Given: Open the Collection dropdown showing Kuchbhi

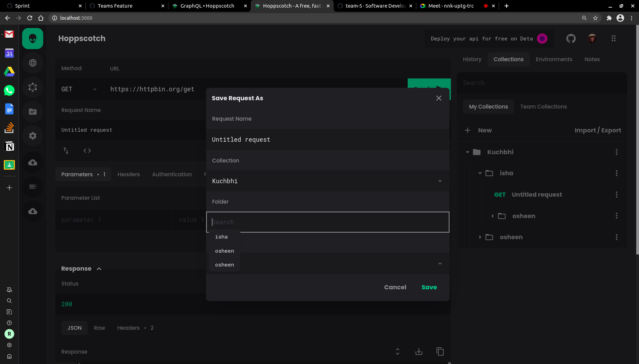Looking at the screenshot, I should pyautogui.click(x=327, y=181).
